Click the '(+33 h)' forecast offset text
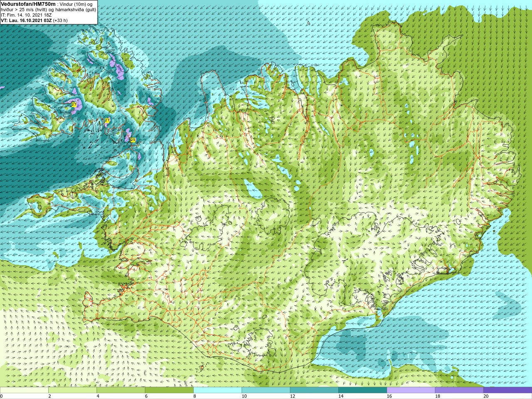This screenshot has width=532, height=399. pyautogui.click(x=60, y=20)
